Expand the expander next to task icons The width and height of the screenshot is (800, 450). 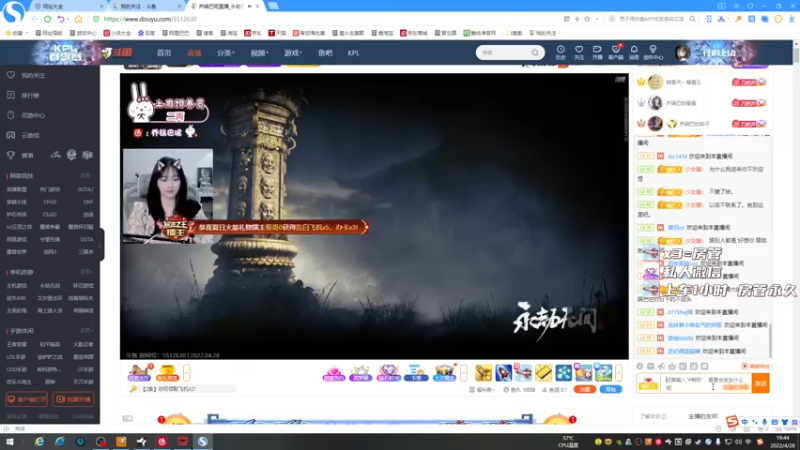click(186, 373)
